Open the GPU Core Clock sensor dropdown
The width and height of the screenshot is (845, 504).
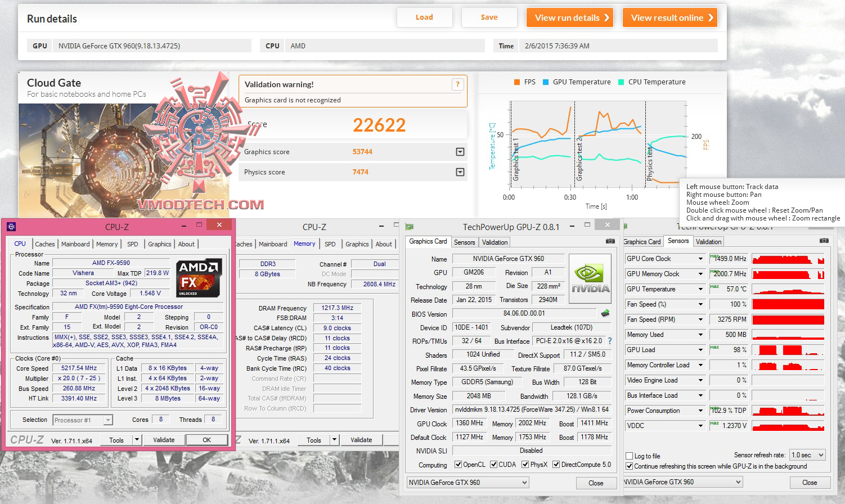pyautogui.click(x=700, y=259)
